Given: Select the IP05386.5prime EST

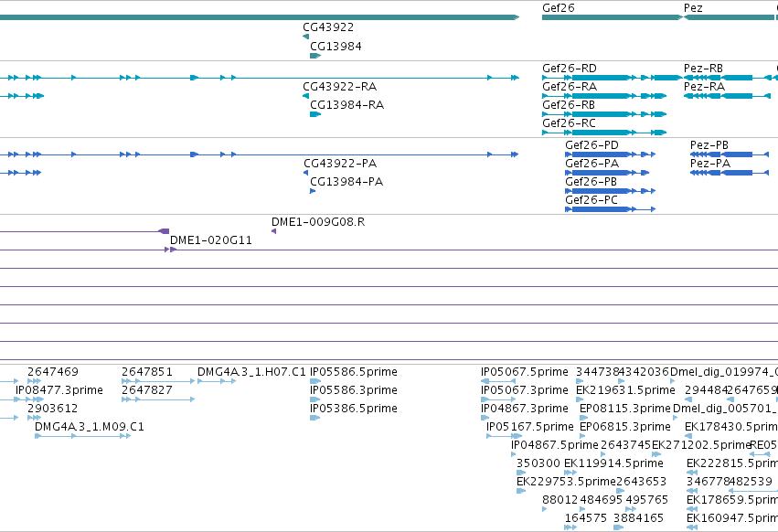Looking at the screenshot, I should (x=315, y=418).
